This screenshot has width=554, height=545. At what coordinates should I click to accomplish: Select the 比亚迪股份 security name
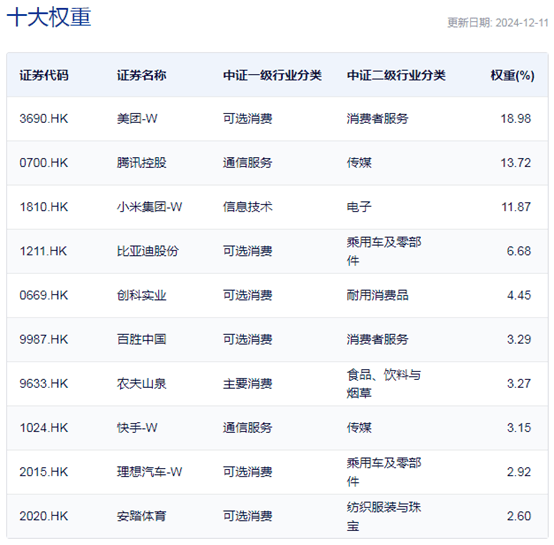point(148,251)
